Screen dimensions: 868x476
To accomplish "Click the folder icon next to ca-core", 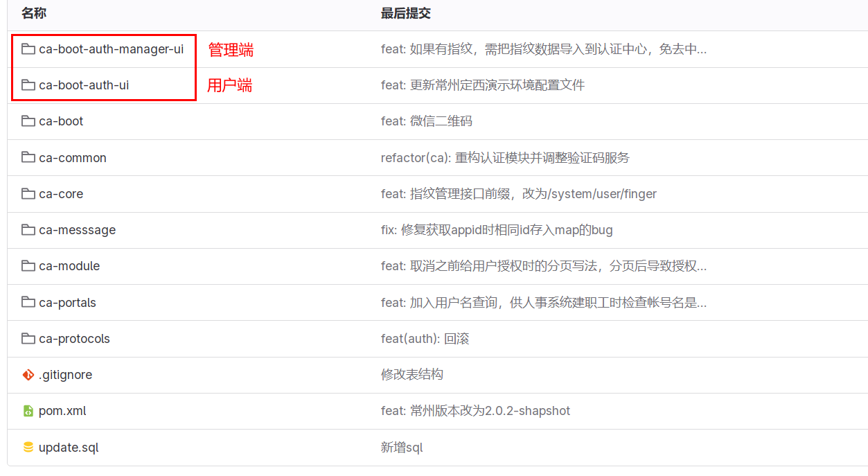I will (28, 194).
